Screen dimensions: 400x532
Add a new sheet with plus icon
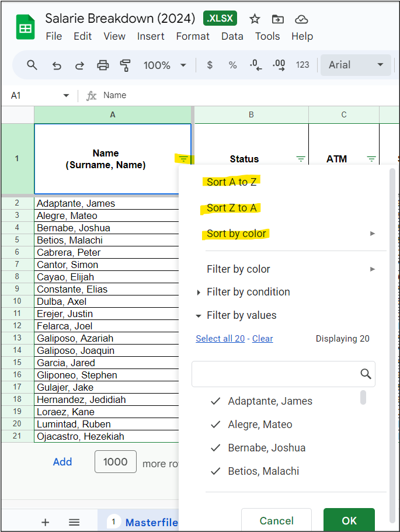(x=45, y=522)
